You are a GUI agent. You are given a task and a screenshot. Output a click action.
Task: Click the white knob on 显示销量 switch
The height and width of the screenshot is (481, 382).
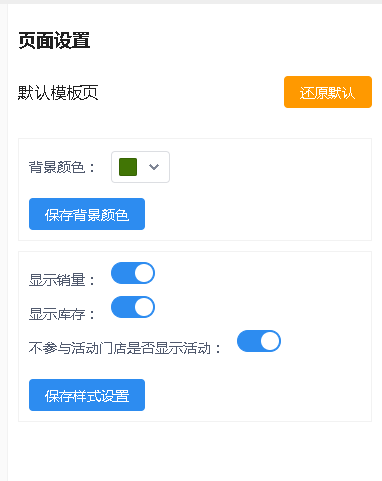(x=144, y=273)
